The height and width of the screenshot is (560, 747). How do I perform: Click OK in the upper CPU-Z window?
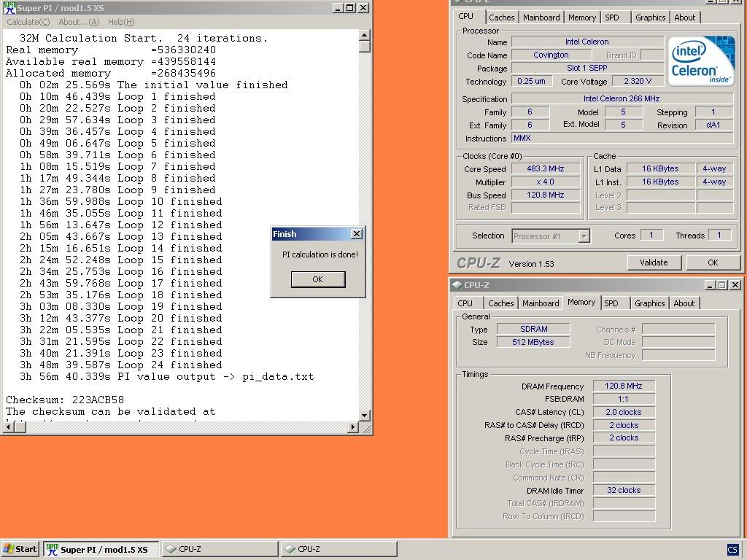tap(713, 262)
